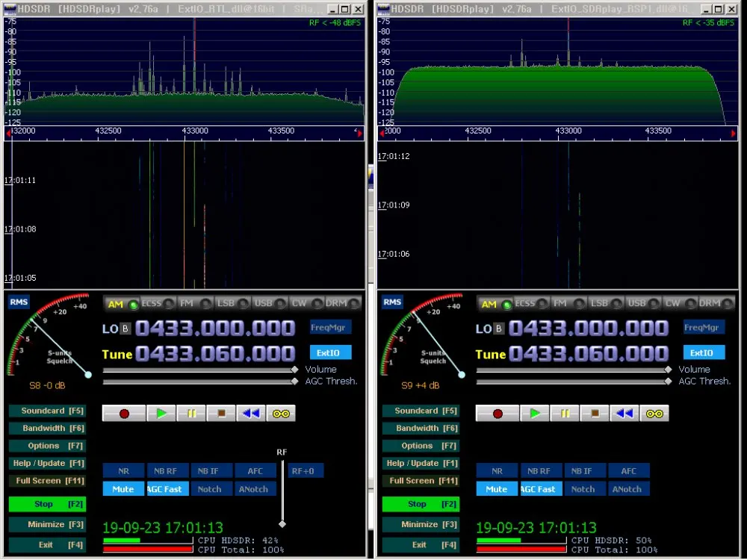Toggle loop playback in left HDSDR window

coord(281,414)
